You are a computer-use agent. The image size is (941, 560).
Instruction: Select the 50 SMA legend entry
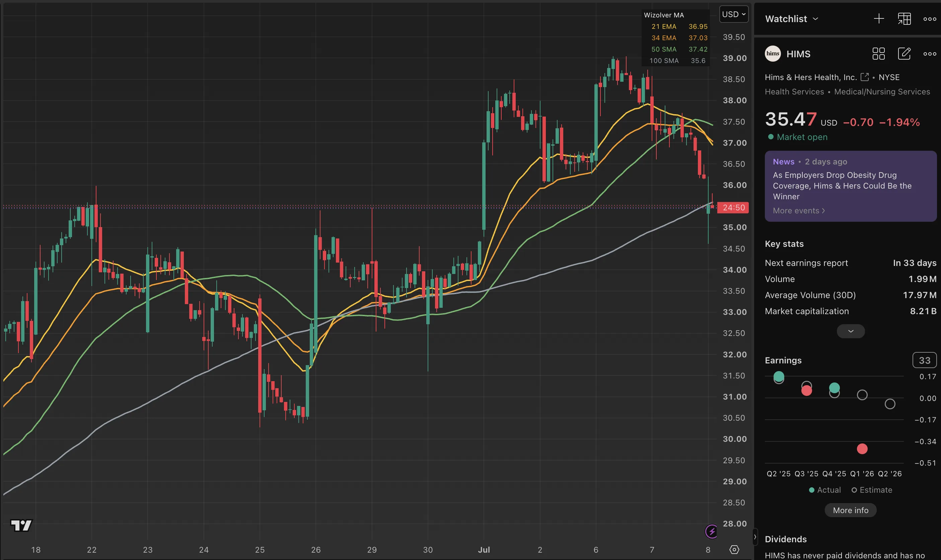click(x=679, y=49)
